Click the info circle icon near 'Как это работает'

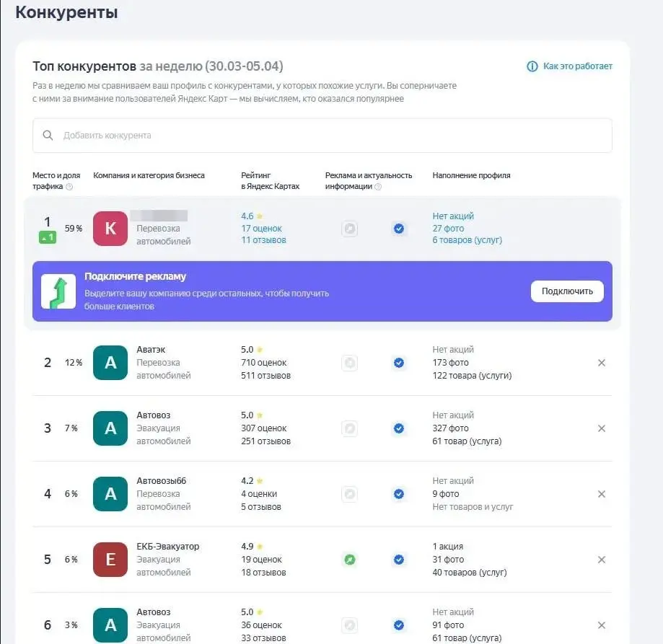click(x=532, y=66)
